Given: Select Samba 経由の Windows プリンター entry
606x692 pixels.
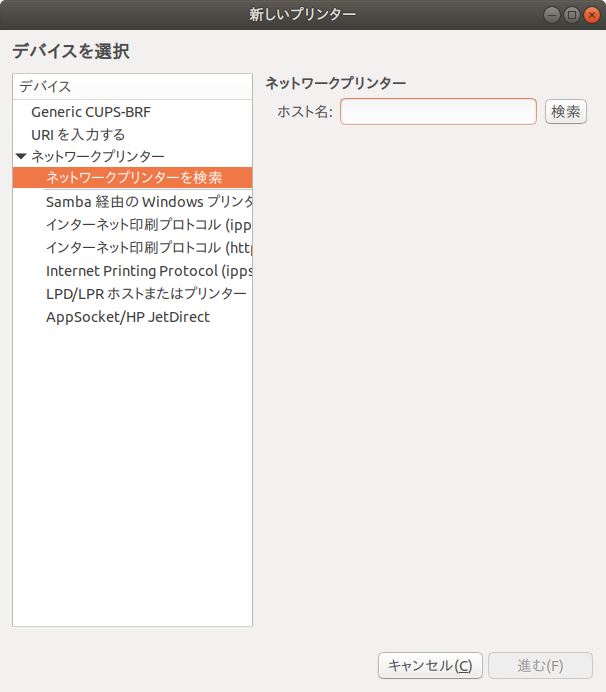Looking at the screenshot, I should pos(132,202).
